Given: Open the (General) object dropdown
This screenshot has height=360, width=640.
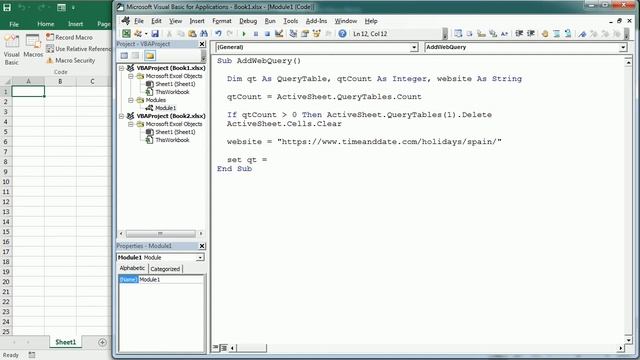Looking at the screenshot, I should tap(414, 47).
